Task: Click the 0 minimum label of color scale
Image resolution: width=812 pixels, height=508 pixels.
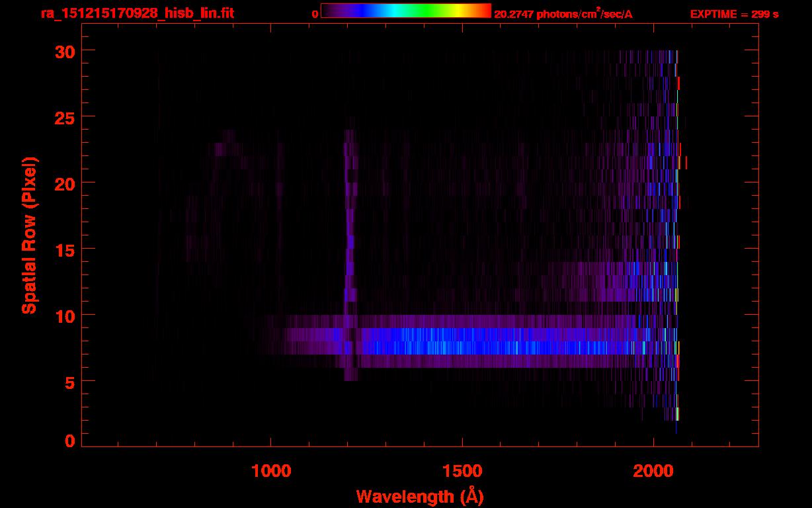Action: (315, 14)
